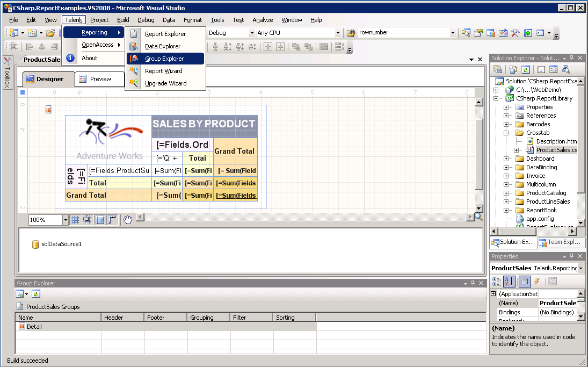Viewport: 588px width, 367px height.
Task: Open the OpenAccess submenu
Action: [x=94, y=45]
